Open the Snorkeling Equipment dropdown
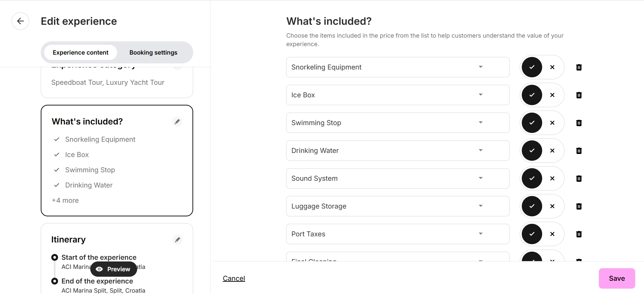 [480, 67]
